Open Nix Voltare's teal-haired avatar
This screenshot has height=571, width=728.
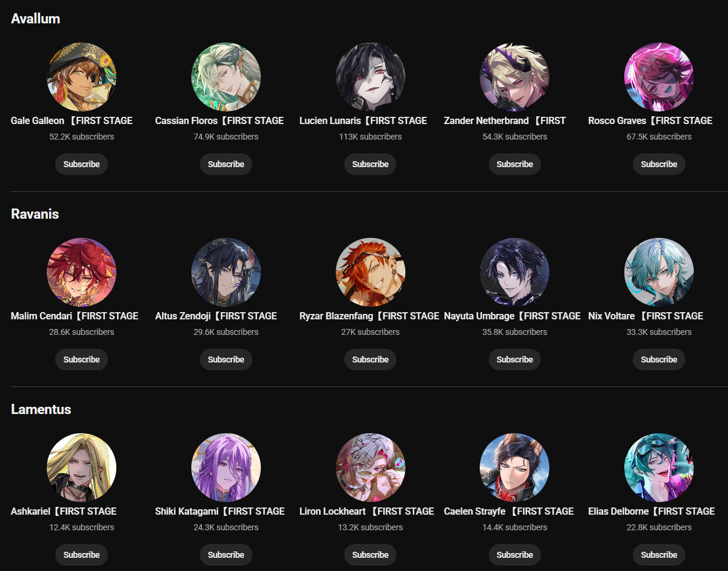[659, 272]
